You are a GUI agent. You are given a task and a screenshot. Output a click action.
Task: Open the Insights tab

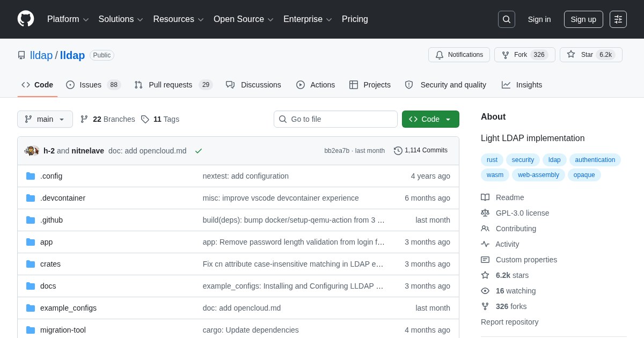coord(522,85)
